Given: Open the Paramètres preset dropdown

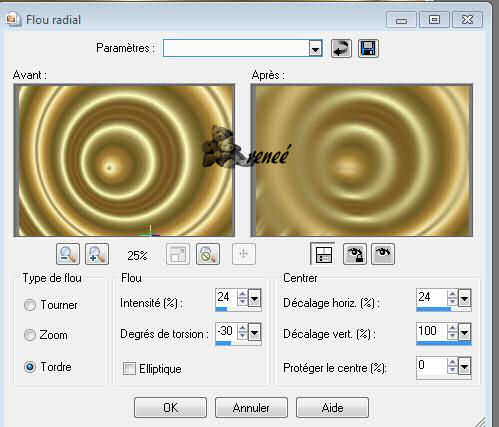Looking at the screenshot, I should (x=315, y=49).
